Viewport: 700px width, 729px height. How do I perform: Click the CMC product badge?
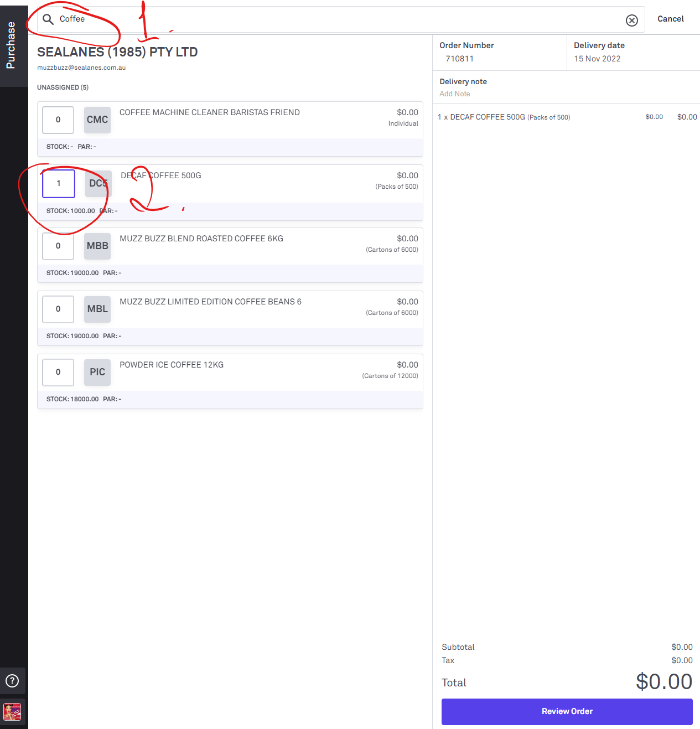(x=97, y=120)
